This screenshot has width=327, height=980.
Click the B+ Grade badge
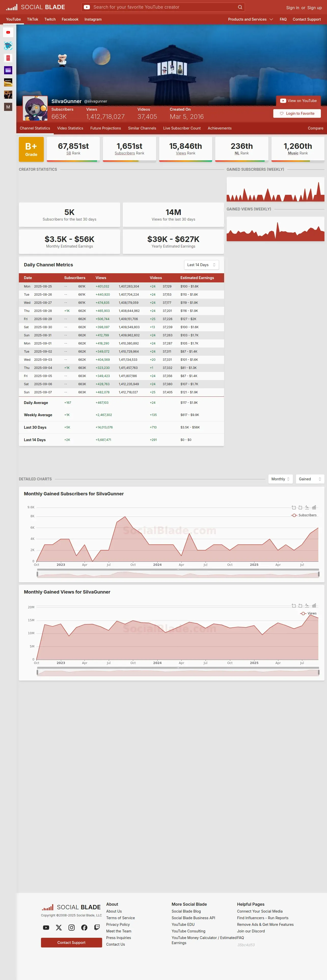coord(31,150)
